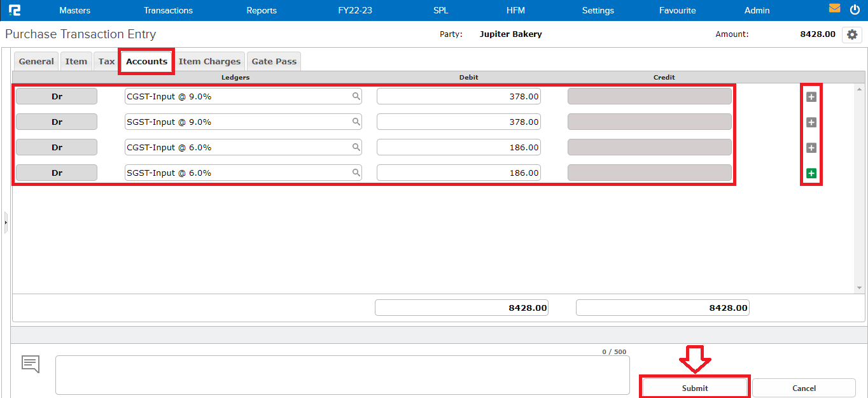Click the comment/remarks icon at bottom left
The width and height of the screenshot is (868, 398).
pyautogui.click(x=30, y=364)
